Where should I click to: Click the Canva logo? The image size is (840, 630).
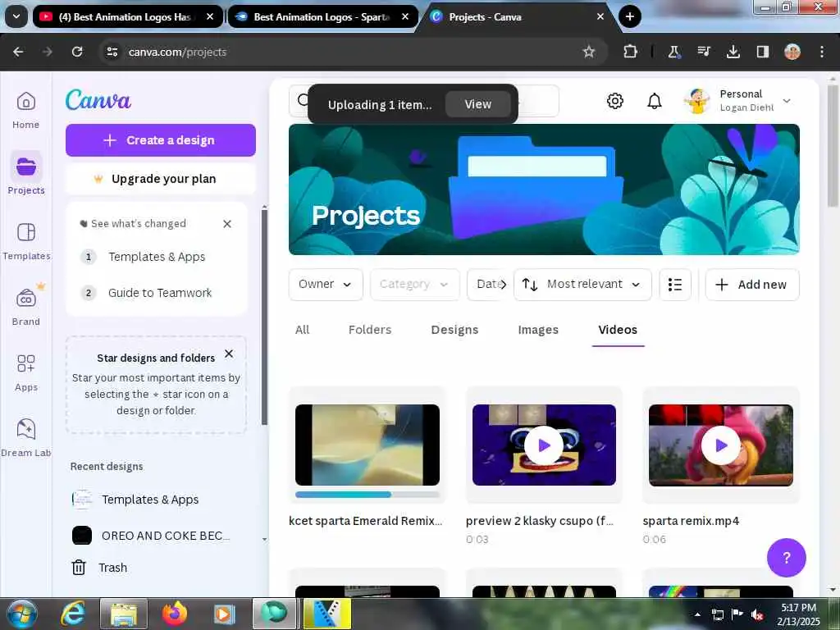(x=98, y=100)
